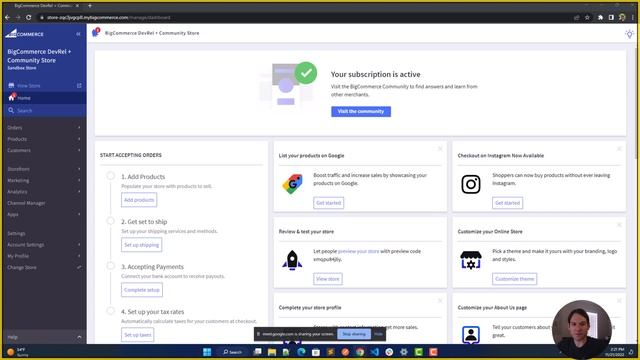Open the notifications icon with red badge
This screenshot has width=640, height=360.
96,32
